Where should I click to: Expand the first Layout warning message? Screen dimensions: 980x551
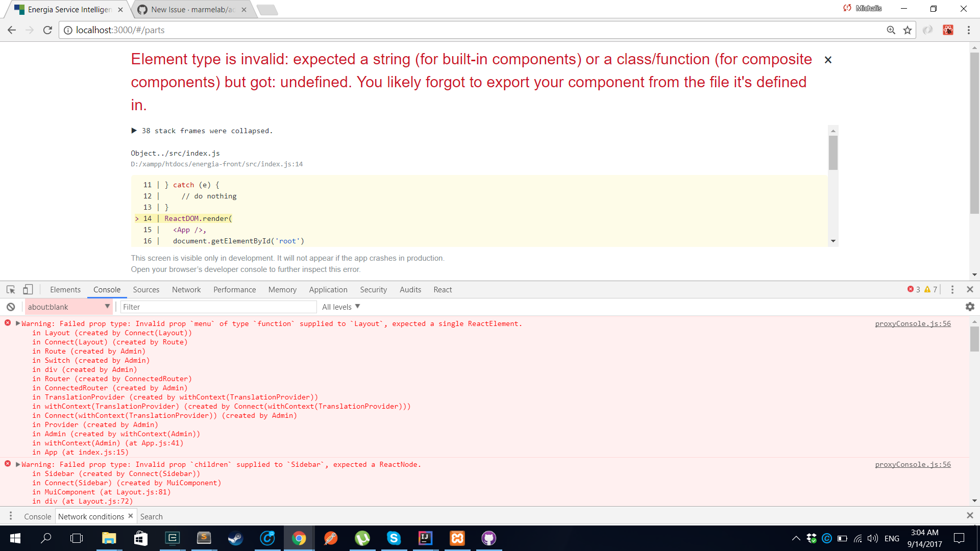point(18,323)
